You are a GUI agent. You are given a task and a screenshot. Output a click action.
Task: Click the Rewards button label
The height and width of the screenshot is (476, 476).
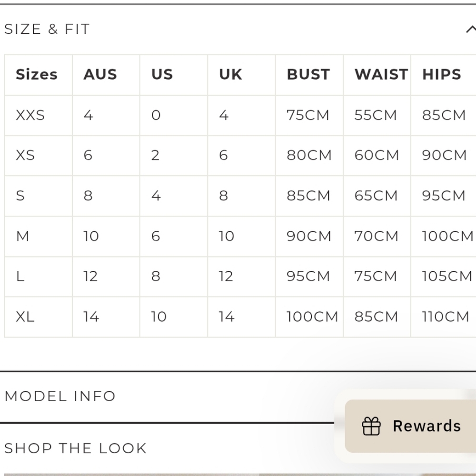coord(427,426)
